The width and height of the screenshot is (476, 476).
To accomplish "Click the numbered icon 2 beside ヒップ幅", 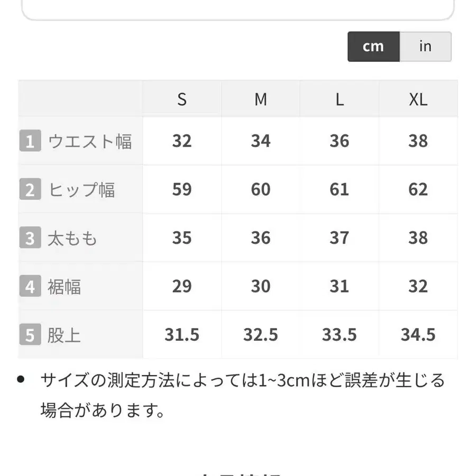I will (30, 189).
